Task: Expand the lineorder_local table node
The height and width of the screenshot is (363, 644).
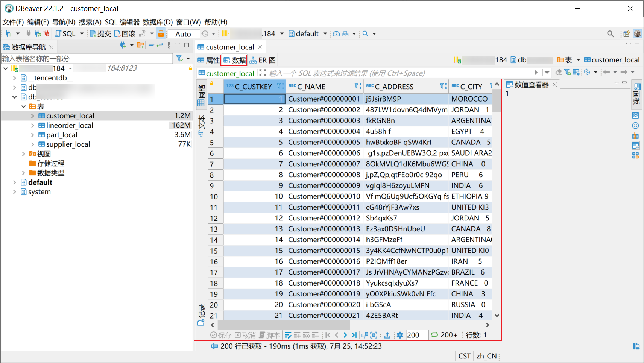Action: [32, 125]
